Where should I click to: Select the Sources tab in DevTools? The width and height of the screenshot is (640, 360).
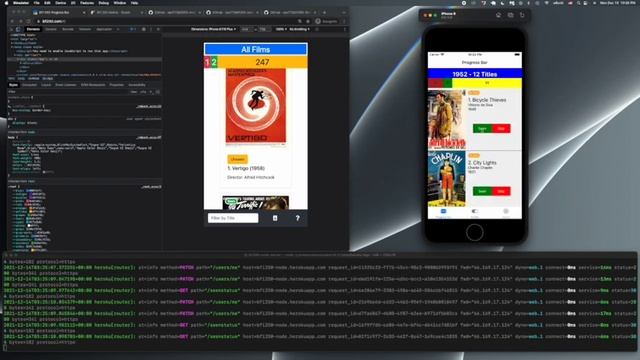pos(68,29)
